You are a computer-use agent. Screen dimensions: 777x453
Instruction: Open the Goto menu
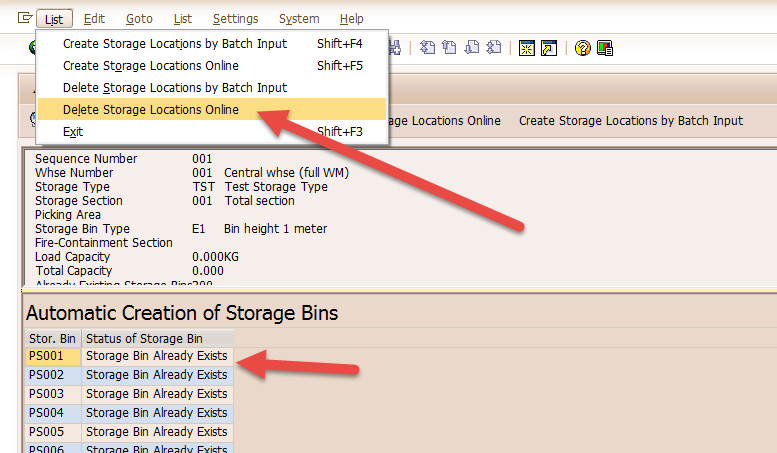(139, 18)
